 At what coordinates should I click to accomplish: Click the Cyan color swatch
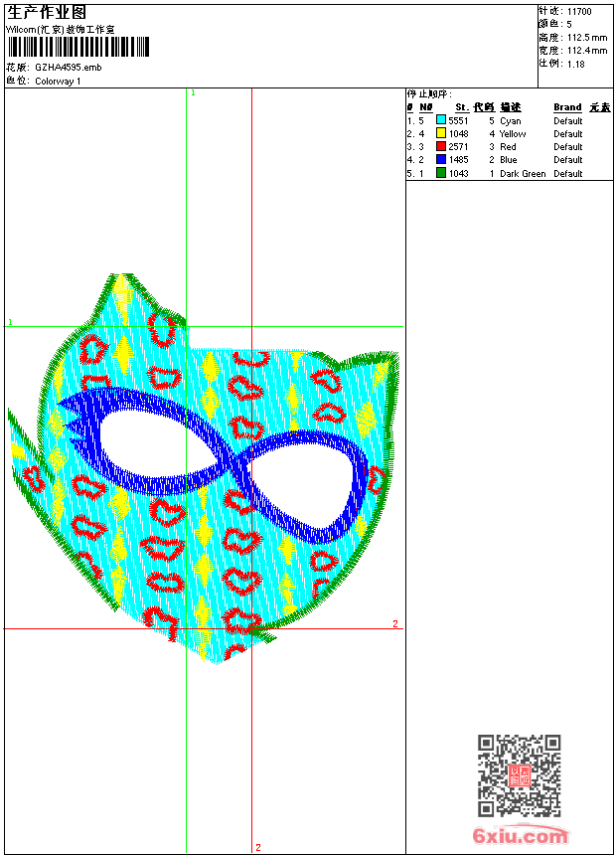coord(441,120)
